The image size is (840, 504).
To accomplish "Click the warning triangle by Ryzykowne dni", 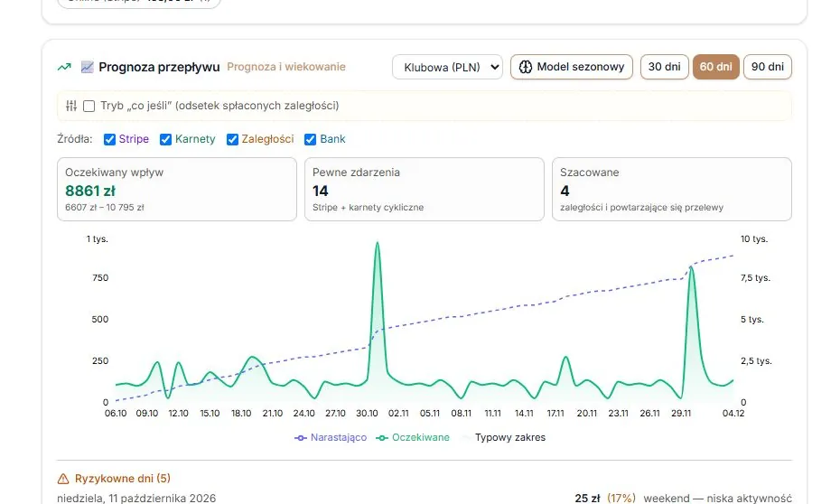I will point(63,479).
